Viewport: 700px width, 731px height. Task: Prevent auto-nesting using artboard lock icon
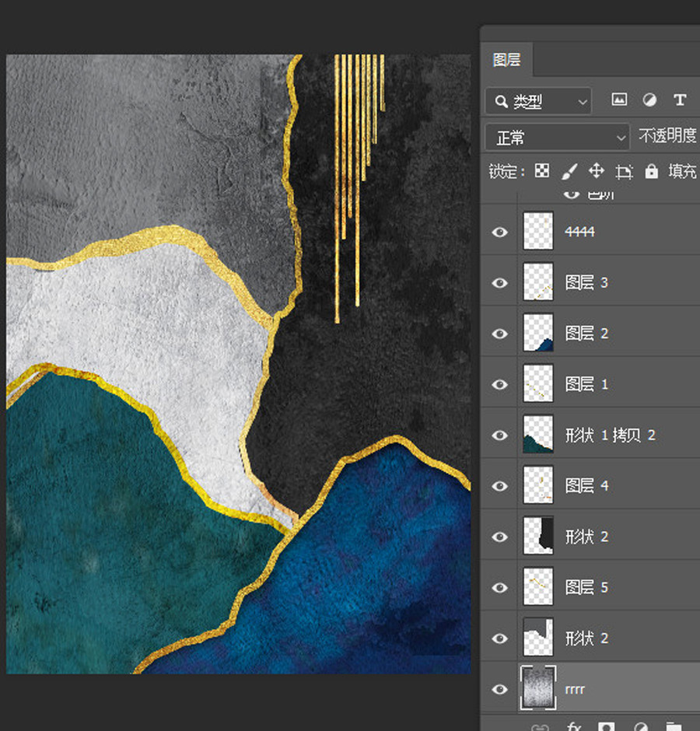click(624, 172)
